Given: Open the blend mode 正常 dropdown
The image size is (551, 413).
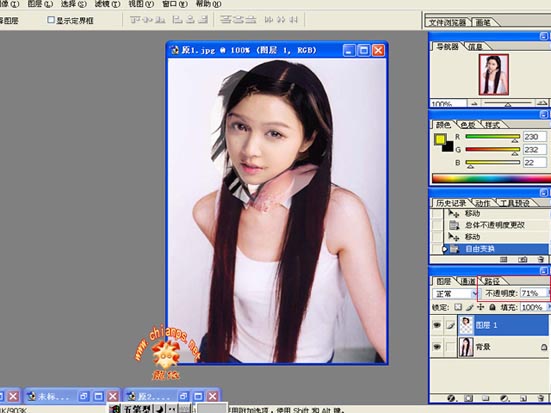Looking at the screenshot, I should pos(455,293).
